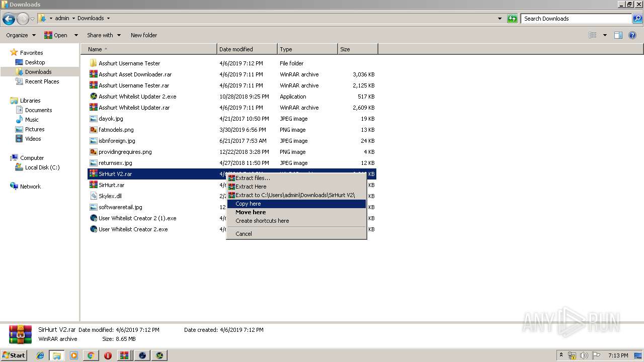The width and height of the screenshot is (644, 362).
Task: Select dayok.jpg file icon
Action: point(93,119)
